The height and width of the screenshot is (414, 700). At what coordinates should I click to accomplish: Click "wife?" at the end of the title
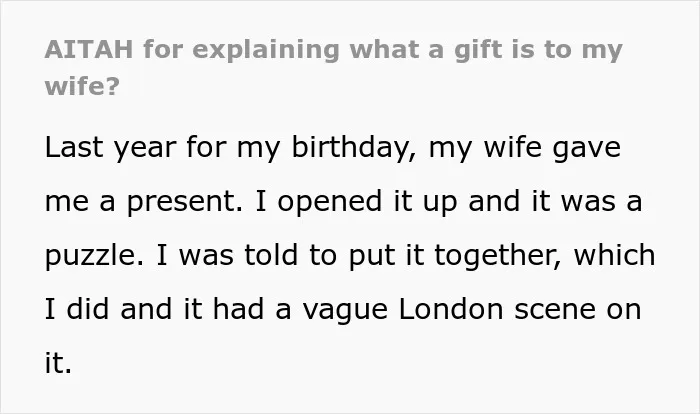(83, 85)
